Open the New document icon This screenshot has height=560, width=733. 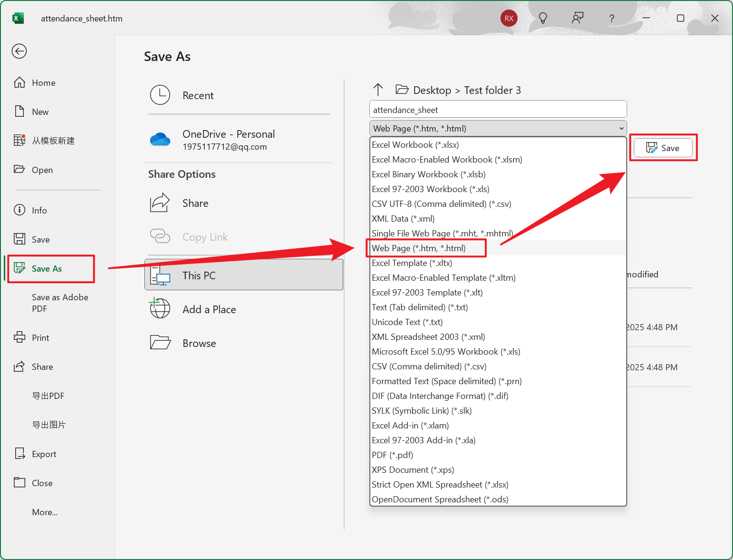[20, 111]
